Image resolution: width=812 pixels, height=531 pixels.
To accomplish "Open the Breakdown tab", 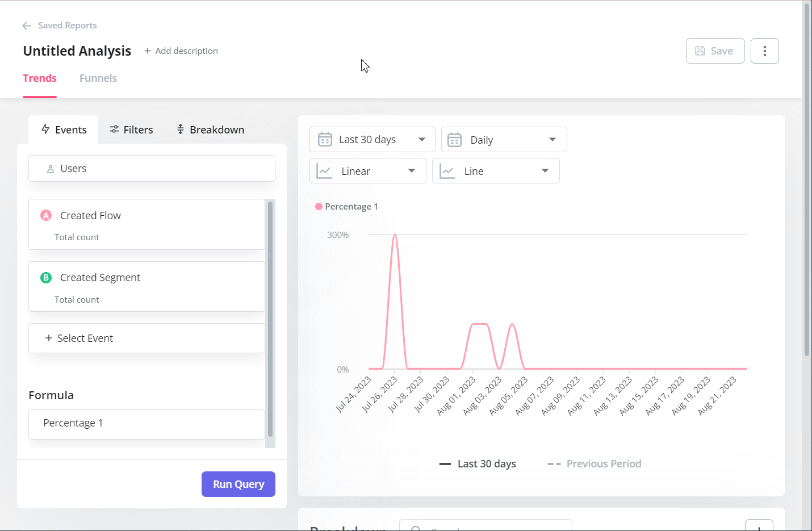I will coord(210,130).
